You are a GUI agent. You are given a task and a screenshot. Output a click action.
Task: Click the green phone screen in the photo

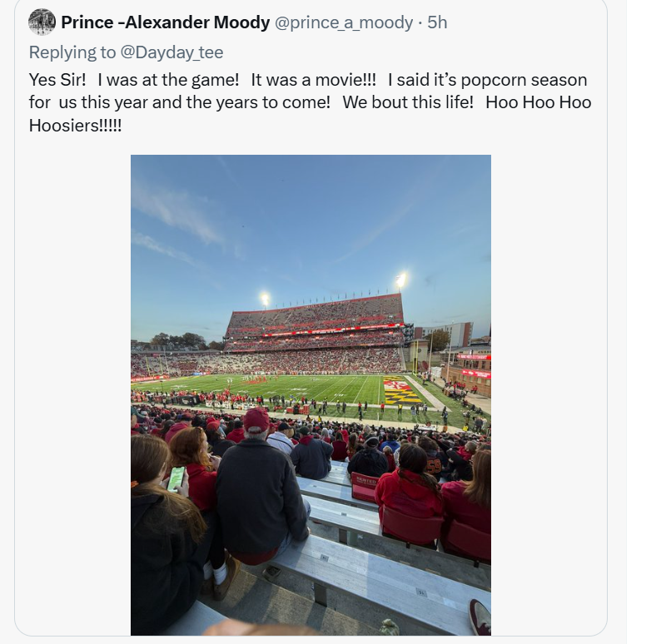click(x=176, y=478)
